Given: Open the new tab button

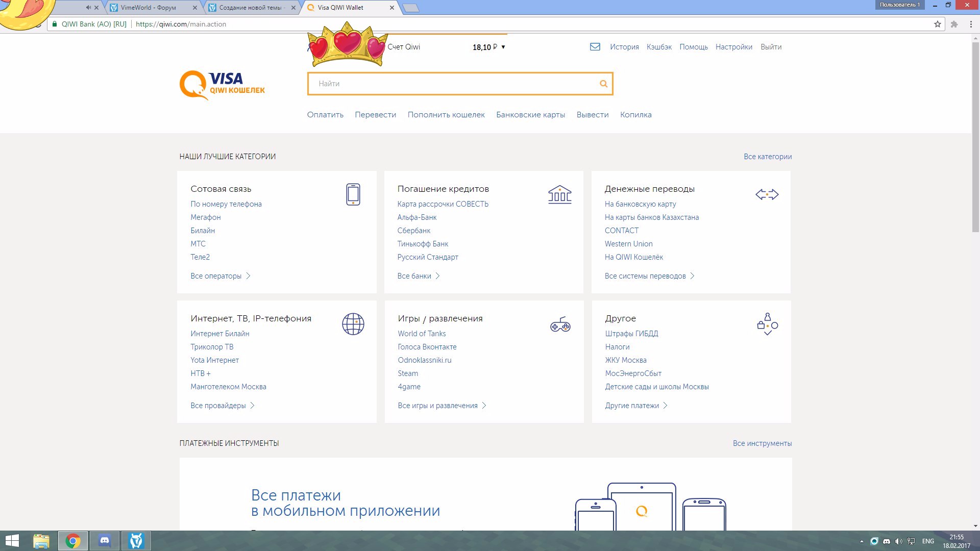Looking at the screenshot, I should (x=411, y=8).
